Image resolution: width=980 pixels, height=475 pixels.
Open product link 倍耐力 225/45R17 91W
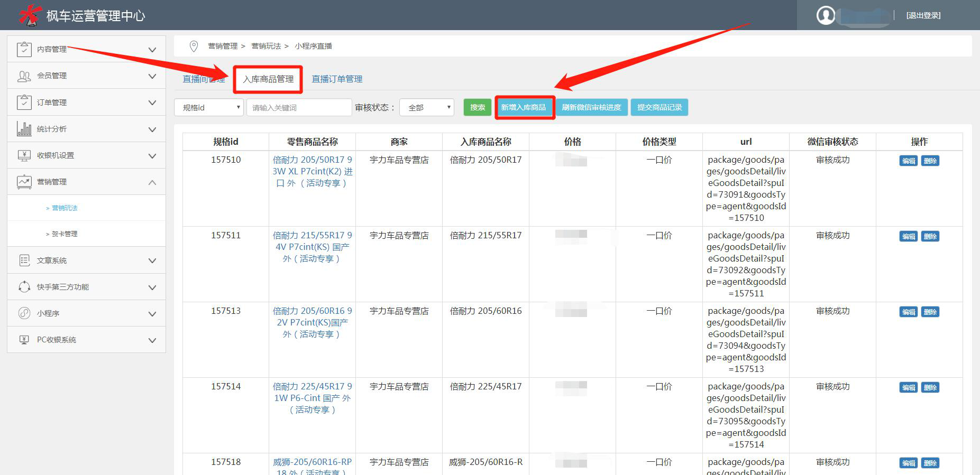pos(312,398)
